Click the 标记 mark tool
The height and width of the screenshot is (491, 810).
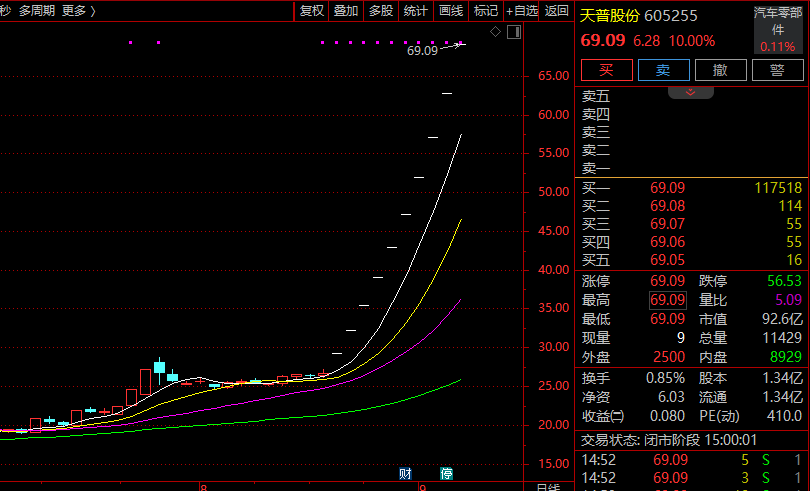tap(485, 11)
